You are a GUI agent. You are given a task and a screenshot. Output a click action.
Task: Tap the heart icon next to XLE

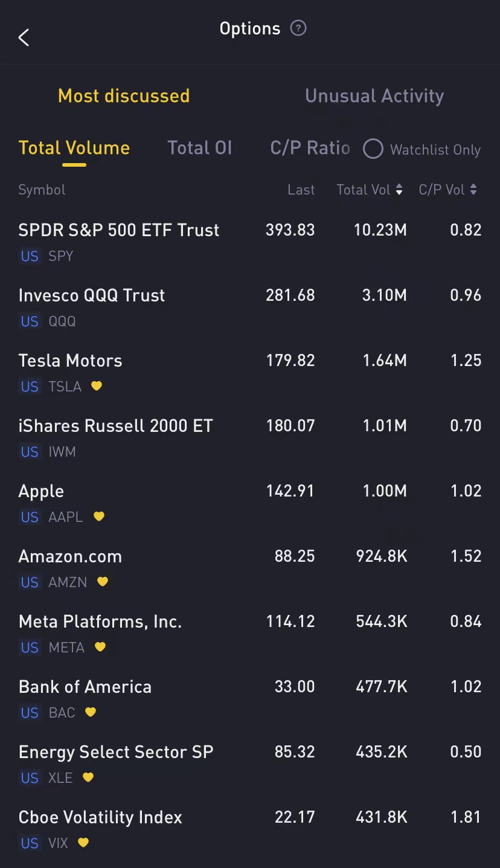88,777
